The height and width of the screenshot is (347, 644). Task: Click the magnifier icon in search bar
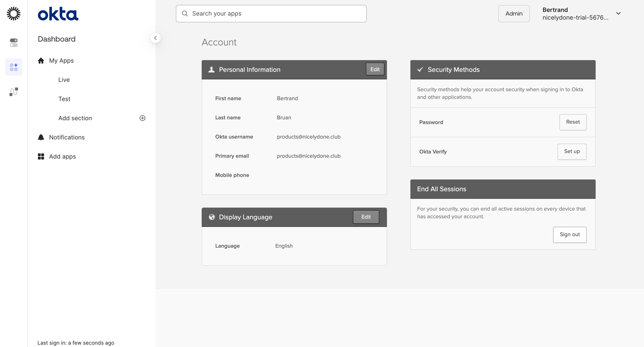(x=185, y=14)
